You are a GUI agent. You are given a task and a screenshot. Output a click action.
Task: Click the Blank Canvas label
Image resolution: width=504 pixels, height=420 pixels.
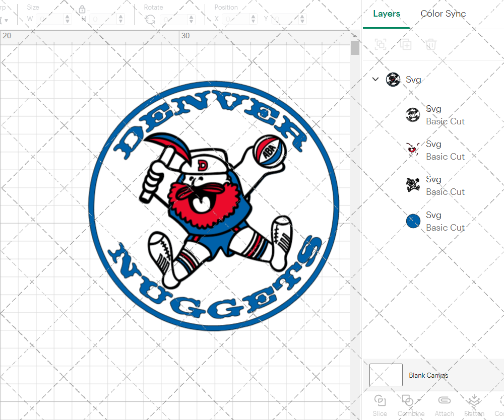pyautogui.click(x=428, y=375)
